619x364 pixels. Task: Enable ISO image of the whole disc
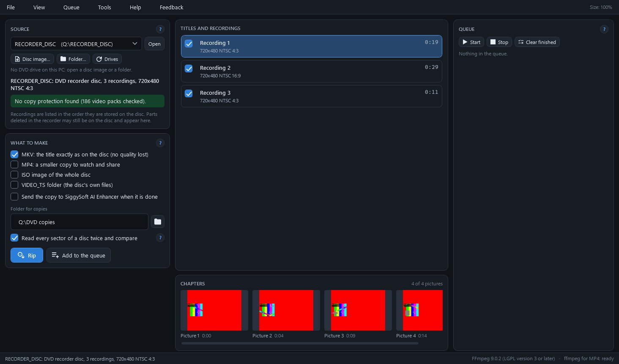[14, 175]
